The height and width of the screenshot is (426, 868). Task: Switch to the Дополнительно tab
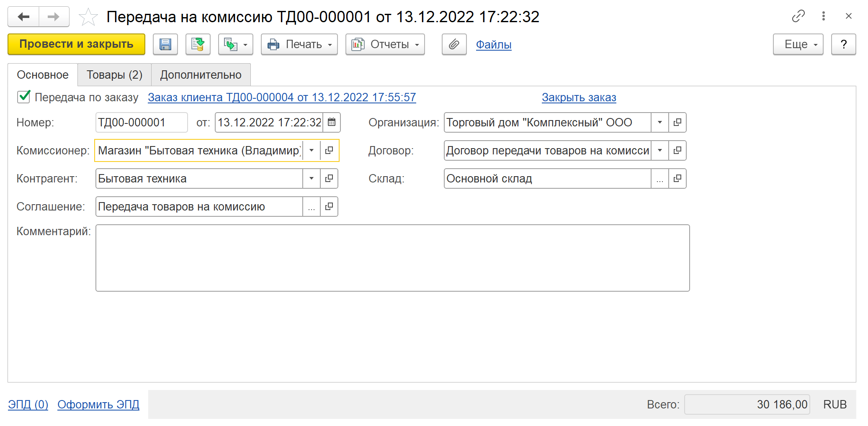201,75
